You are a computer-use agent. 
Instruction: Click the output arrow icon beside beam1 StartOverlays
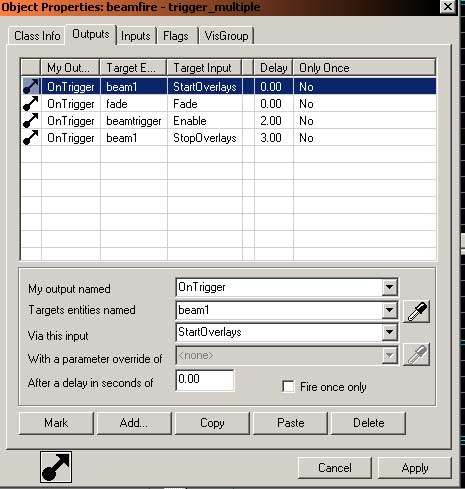point(31,86)
